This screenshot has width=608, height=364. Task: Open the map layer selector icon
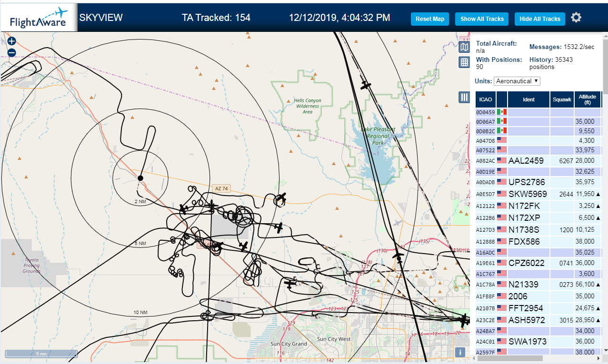click(x=464, y=47)
